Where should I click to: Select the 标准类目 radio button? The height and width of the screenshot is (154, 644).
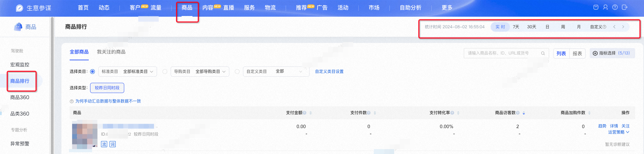[x=92, y=72]
